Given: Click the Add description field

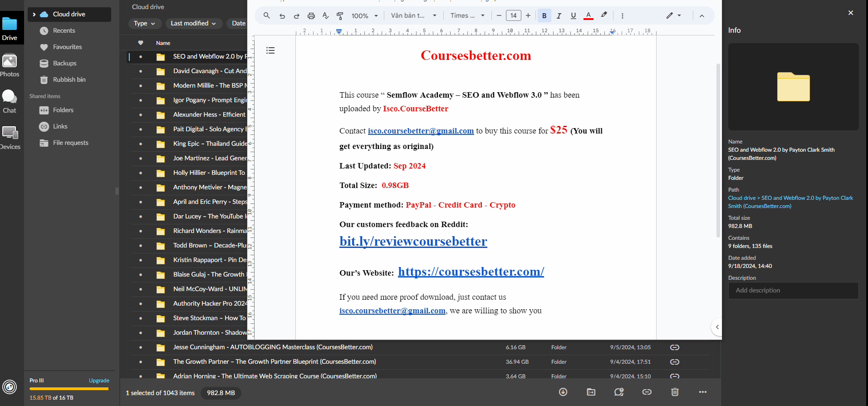Looking at the screenshot, I should (x=793, y=291).
